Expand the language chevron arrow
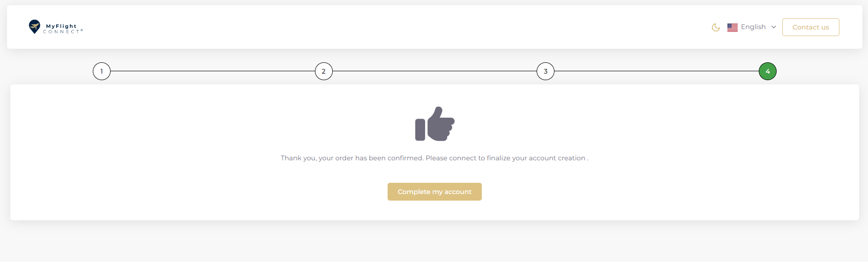Viewport: 868px width, 262px height. tap(773, 27)
